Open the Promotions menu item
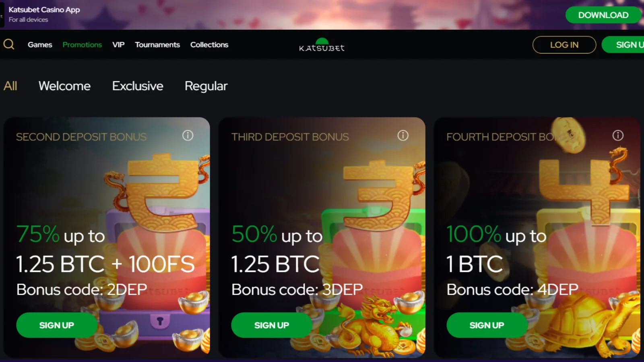This screenshot has height=362, width=644. point(82,45)
